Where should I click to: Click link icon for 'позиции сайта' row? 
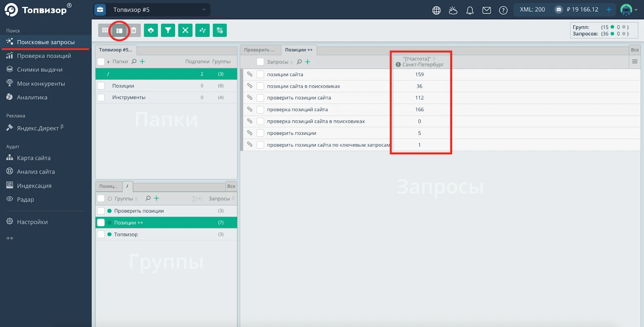pyautogui.click(x=250, y=74)
